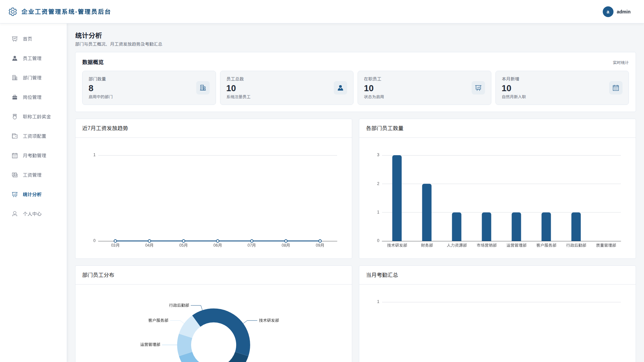Click the 部门员工分布 chart title
The width and height of the screenshot is (644, 362).
(98, 275)
